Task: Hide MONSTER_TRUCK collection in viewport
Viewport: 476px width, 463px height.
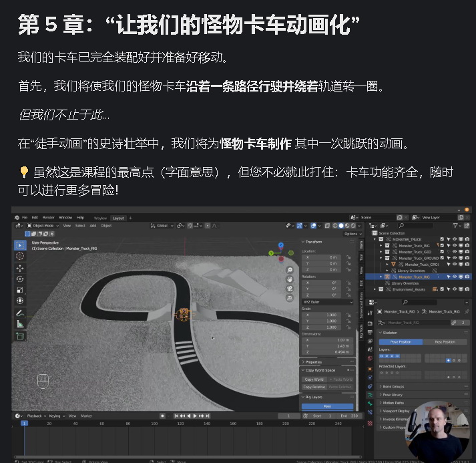Action: (x=455, y=239)
